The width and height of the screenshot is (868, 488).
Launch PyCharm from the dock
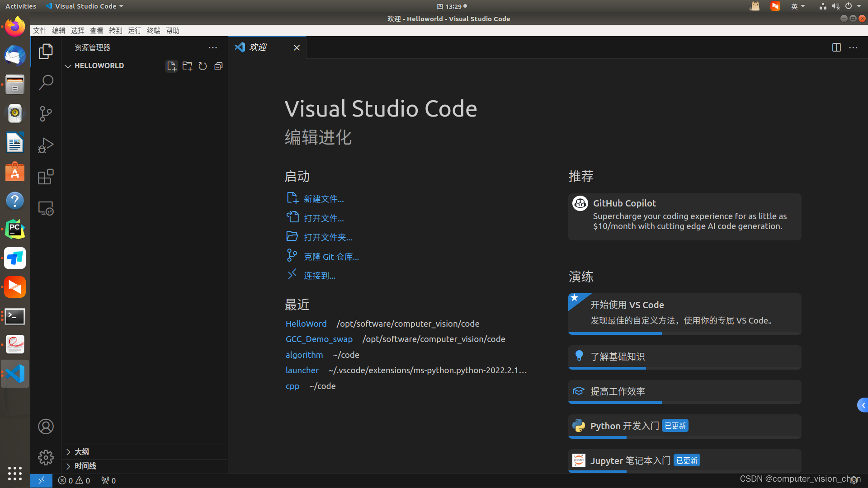(15, 230)
